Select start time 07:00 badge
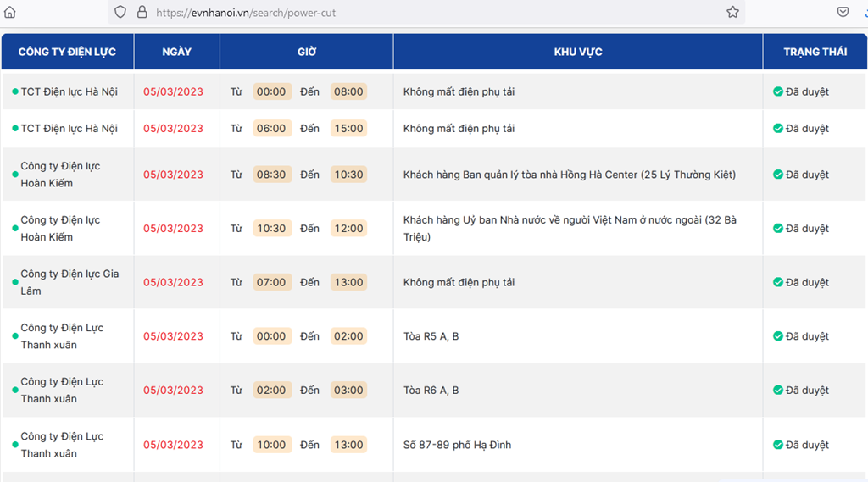This screenshot has height=482, width=868. click(x=272, y=282)
